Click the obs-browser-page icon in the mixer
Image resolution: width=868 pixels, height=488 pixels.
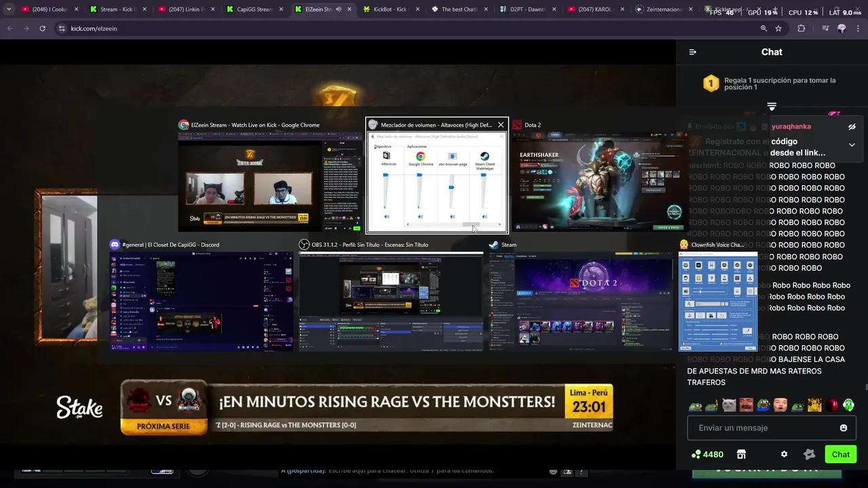pyautogui.click(x=452, y=157)
